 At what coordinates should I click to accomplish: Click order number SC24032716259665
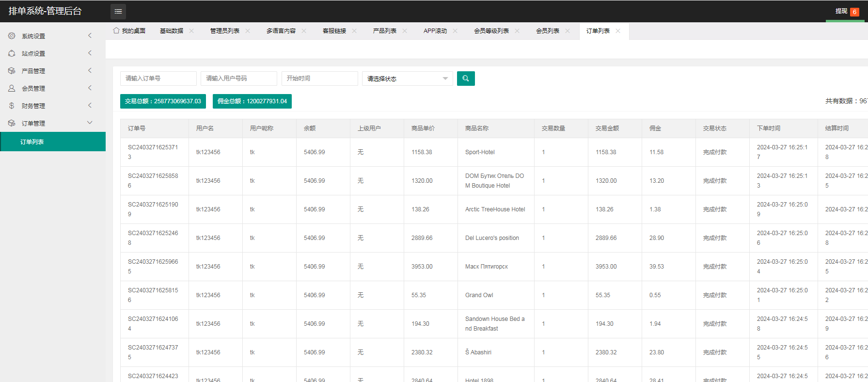pos(153,267)
